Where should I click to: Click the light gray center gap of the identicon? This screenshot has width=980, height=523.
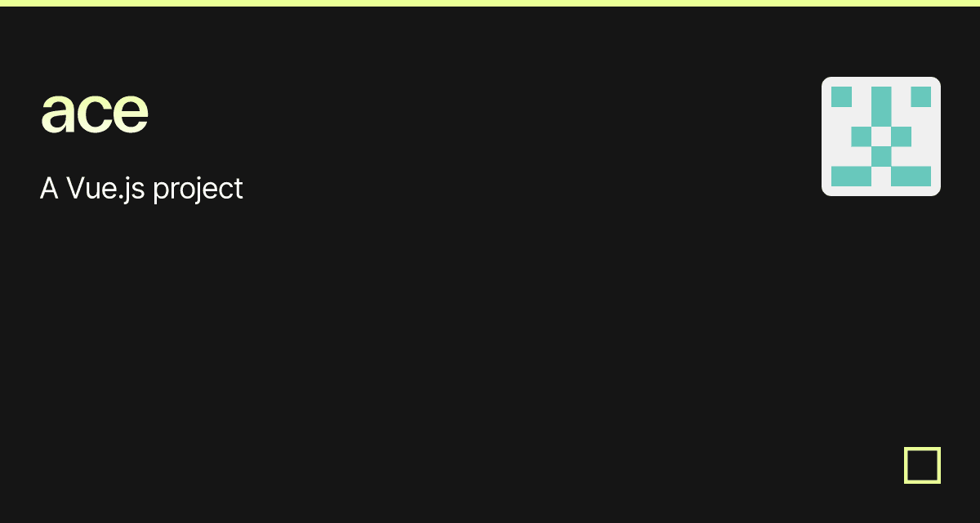[881, 136]
